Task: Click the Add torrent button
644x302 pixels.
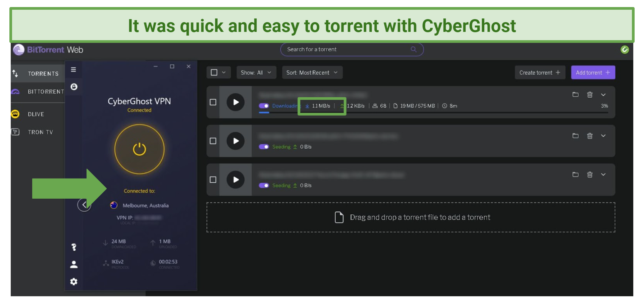Action: [x=593, y=72]
